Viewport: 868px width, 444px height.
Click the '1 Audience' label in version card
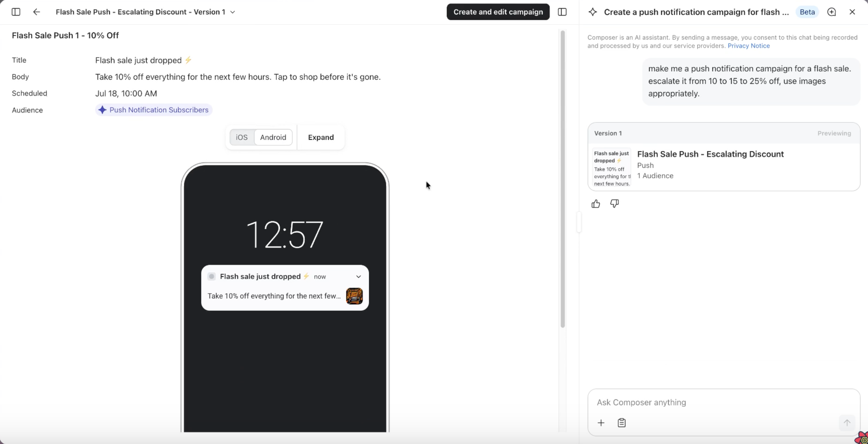[655, 176]
